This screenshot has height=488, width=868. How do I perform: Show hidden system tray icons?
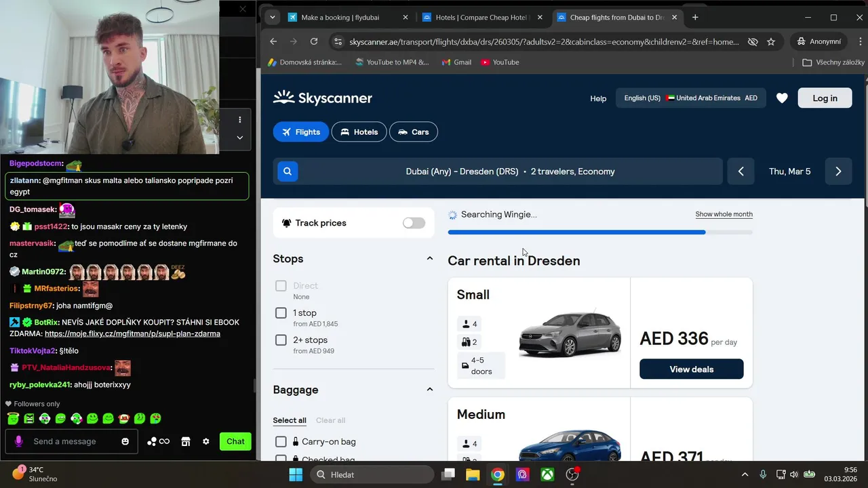745,474
